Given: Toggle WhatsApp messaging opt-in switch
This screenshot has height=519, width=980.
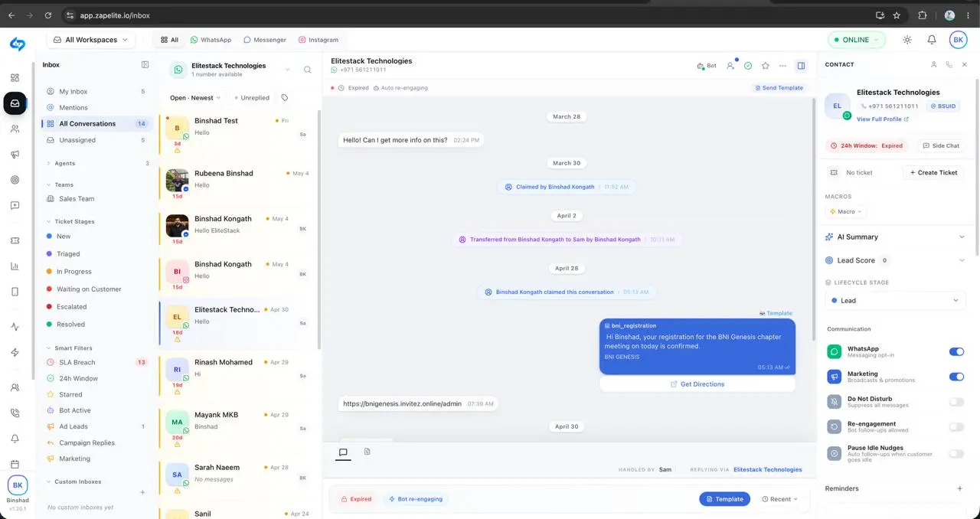Looking at the screenshot, I should coord(956,352).
